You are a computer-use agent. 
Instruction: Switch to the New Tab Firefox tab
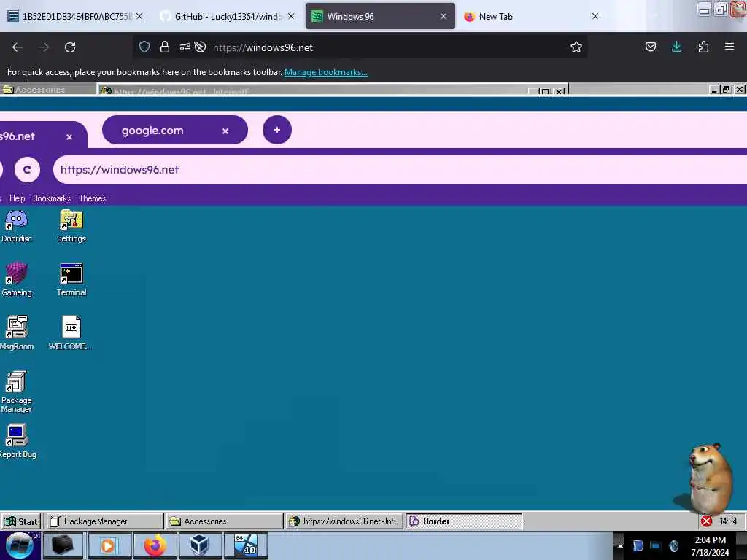click(x=532, y=16)
